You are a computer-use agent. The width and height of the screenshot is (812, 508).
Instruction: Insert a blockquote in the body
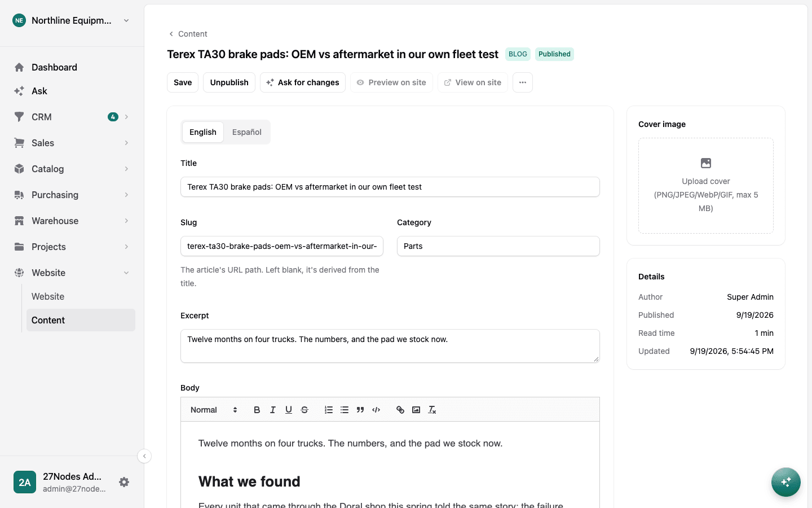(x=360, y=410)
